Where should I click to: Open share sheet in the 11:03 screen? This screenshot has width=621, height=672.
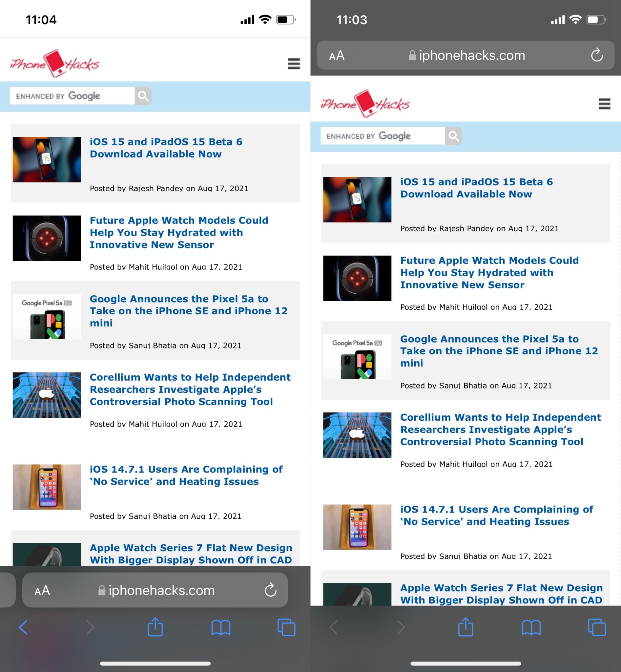point(466,627)
